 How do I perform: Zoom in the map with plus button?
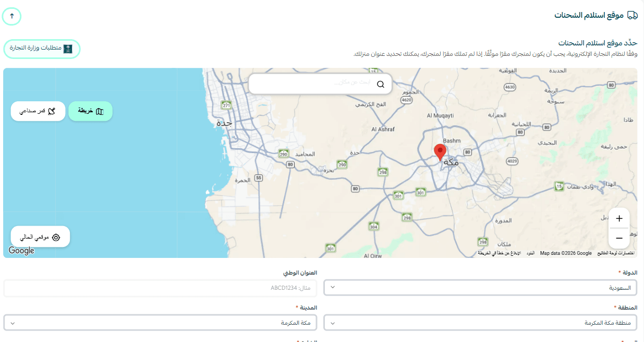coord(619,219)
